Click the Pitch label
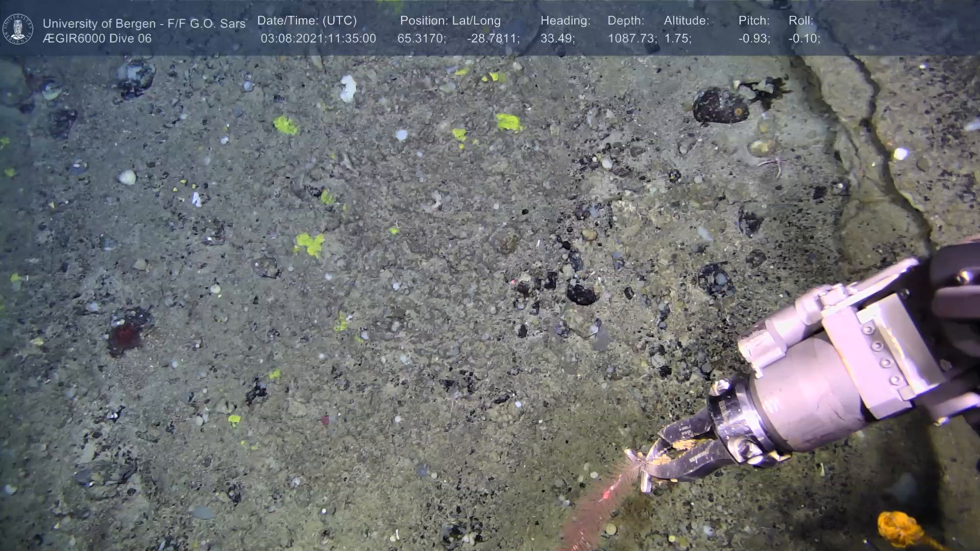Screen dimensions: 980x551 pos(753,20)
